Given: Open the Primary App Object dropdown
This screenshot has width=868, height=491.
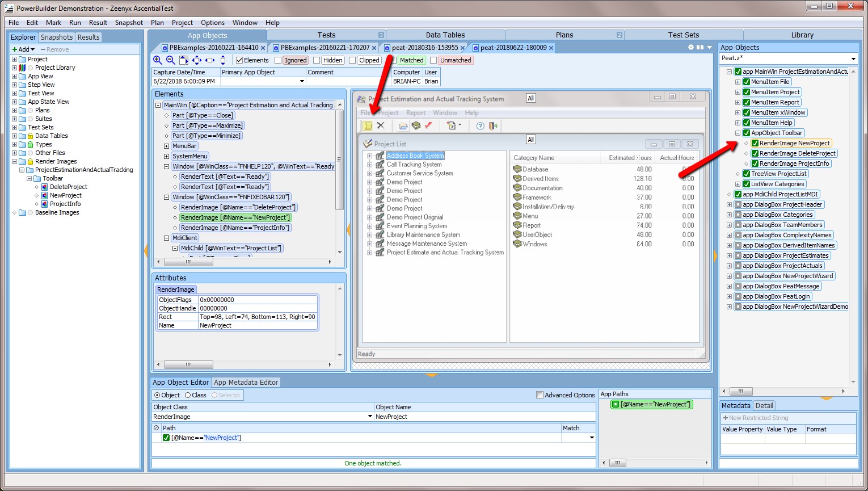Looking at the screenshot, I should [x=302, y=81].
